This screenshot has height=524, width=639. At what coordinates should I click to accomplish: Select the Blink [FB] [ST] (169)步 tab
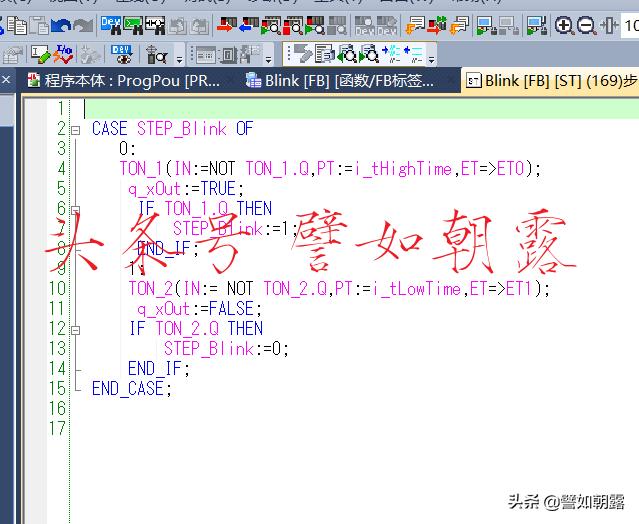pos(551,80)
